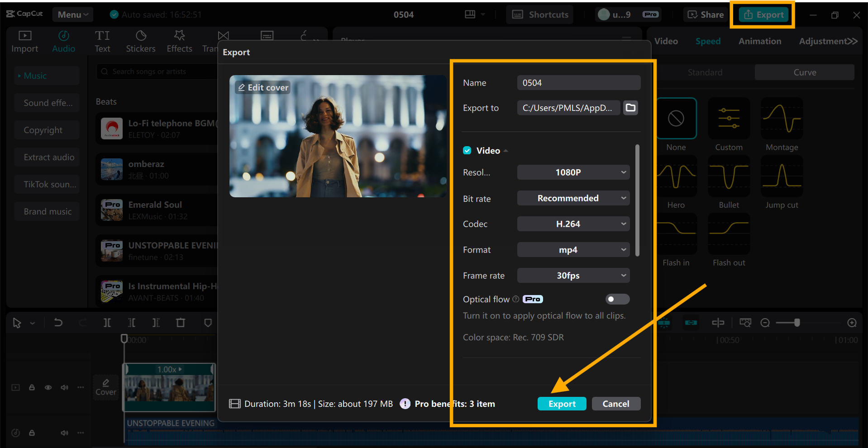The image size is (868, 448).
Task: Collapse the Video section arrow
Action: [x=506, y=151]
